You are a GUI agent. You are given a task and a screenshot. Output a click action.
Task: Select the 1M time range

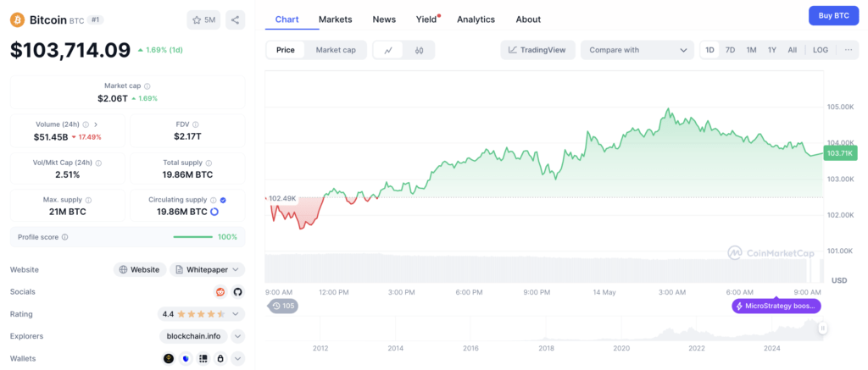(751, 50)
